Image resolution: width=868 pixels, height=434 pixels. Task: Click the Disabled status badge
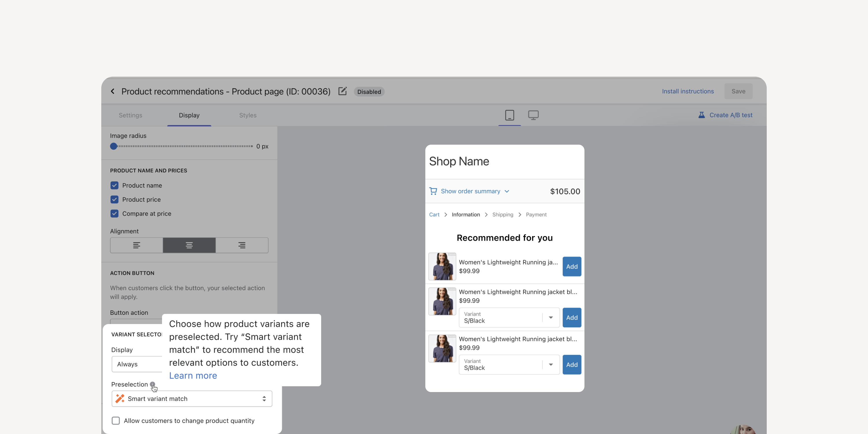coord(369,92)
